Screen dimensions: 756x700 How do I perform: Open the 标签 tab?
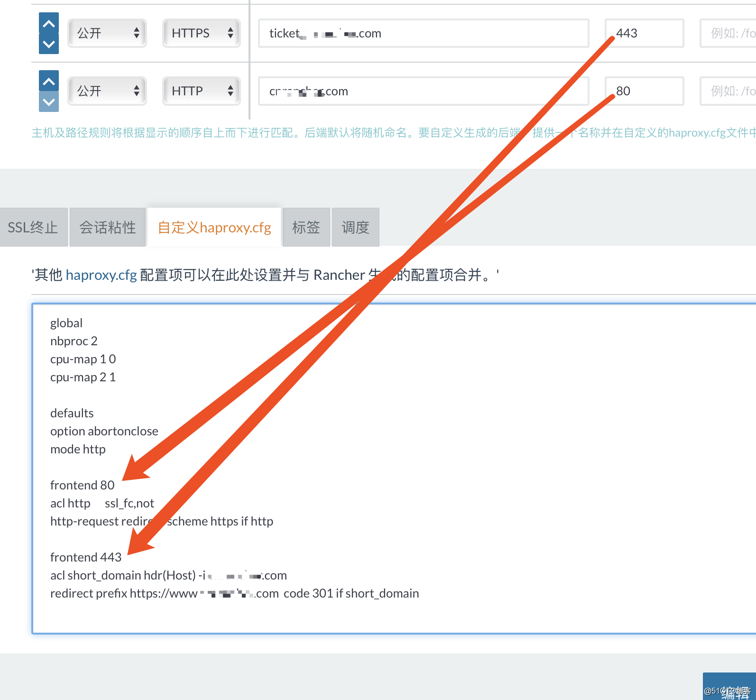point(306,227)
